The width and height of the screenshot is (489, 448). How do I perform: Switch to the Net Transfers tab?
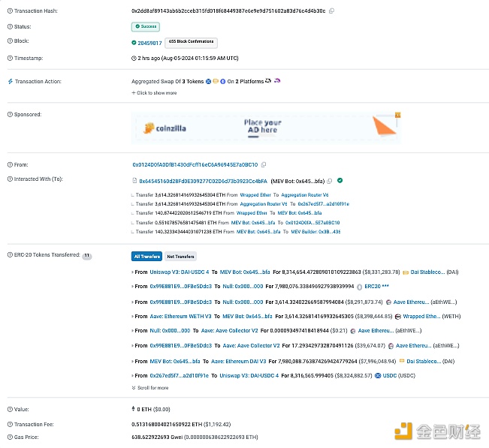tap(180, 257)
